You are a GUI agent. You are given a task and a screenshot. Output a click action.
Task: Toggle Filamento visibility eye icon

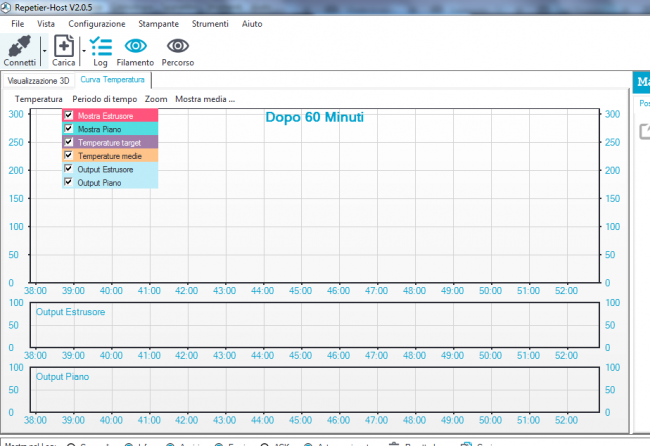(136, 45)
